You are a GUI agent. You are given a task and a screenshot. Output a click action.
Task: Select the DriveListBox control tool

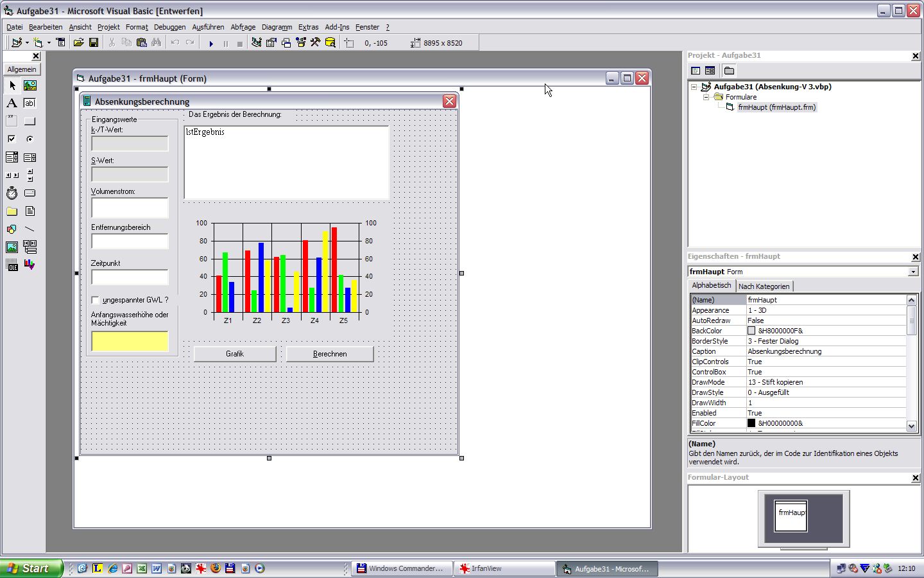30,193
